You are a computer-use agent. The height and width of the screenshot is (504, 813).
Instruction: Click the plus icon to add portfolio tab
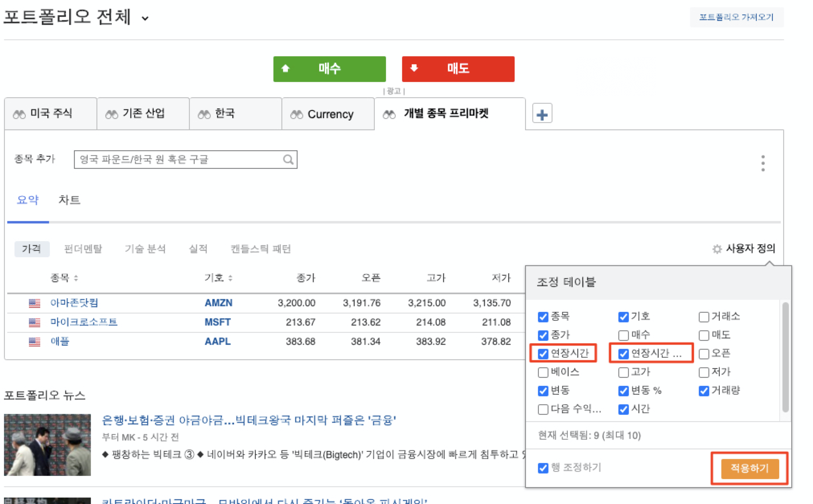point(542,115)
